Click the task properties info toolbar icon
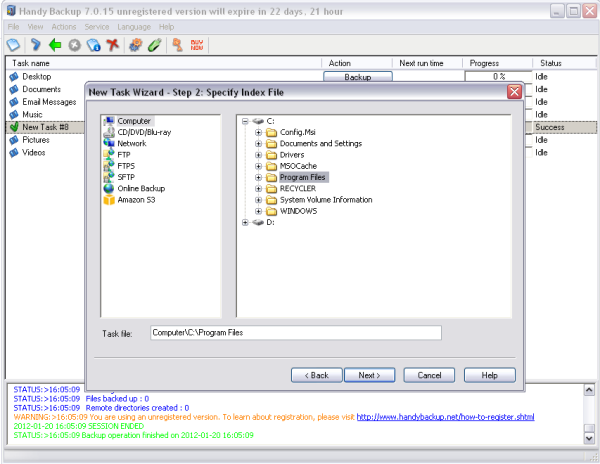The width and height of the screenshot is (600, 464). (x=94, y=45)
